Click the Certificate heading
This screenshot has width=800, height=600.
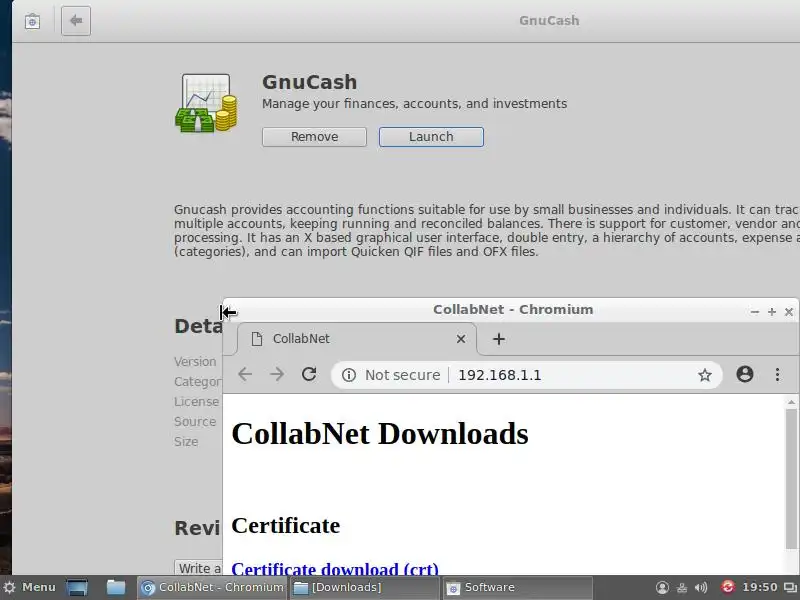[x=286, y=526]
